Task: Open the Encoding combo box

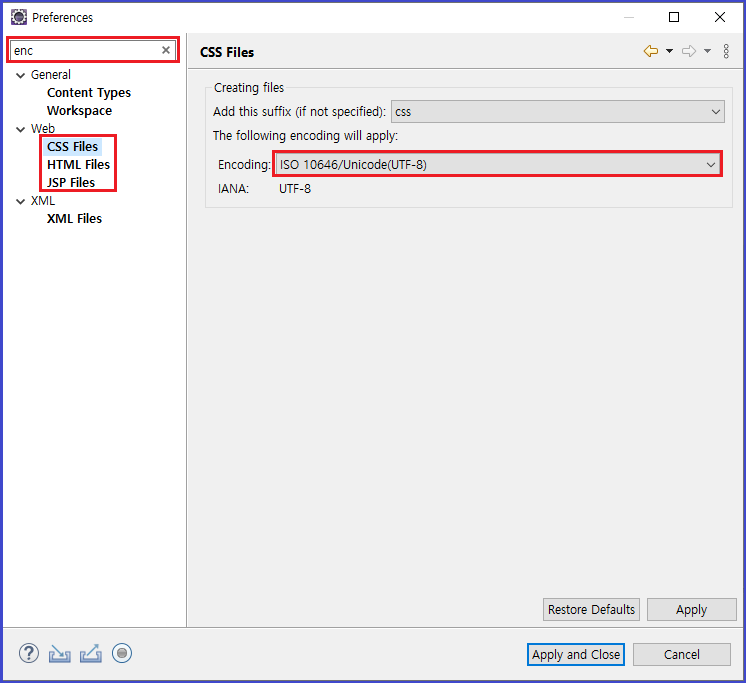Action: pyautogui.click(x=498, y=165)
